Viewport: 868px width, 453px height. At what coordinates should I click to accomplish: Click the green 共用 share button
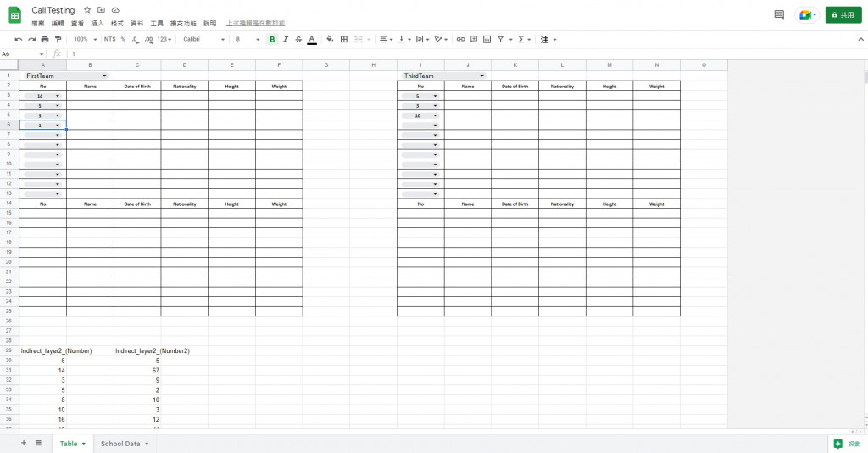(x=843, y=15)
